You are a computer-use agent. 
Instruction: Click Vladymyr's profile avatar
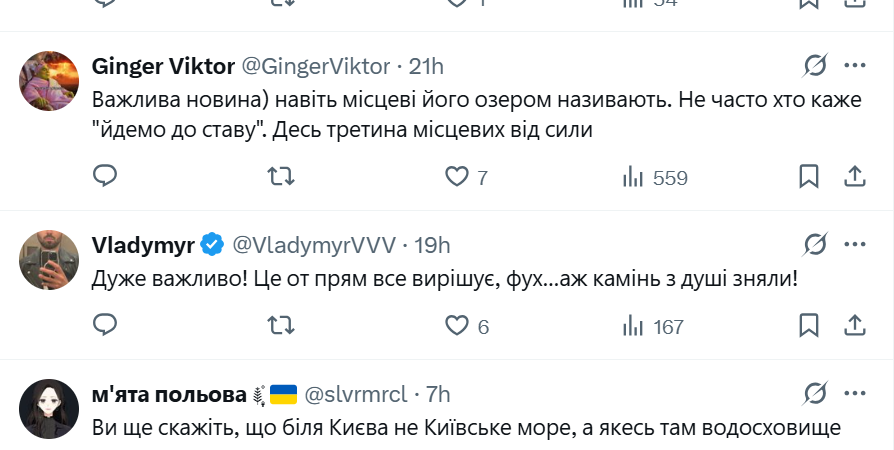pyautogui.click(x=49, y=259)
